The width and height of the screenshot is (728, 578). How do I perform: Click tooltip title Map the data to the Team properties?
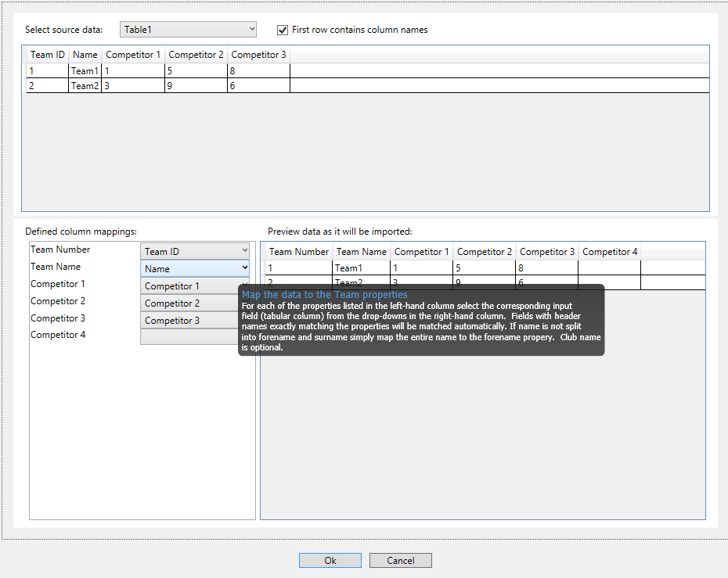[x=325, y=295]
